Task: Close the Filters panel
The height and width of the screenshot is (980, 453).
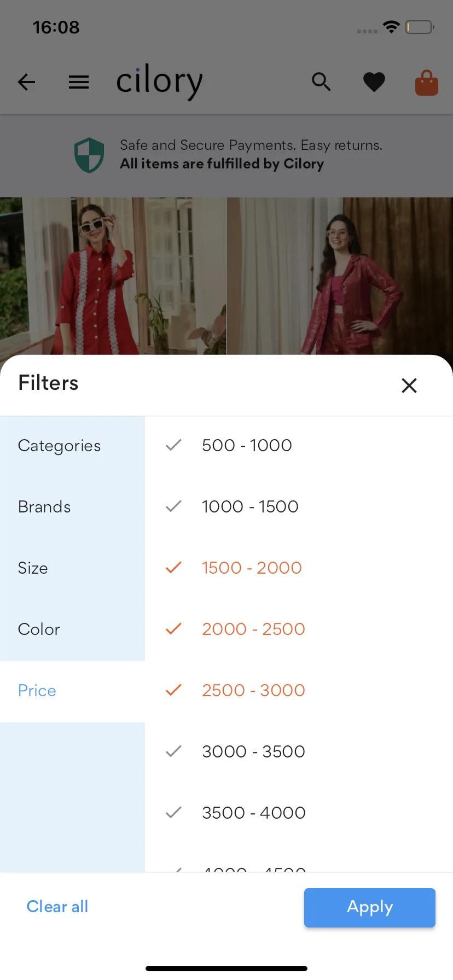Action: (x=409, y=386)
